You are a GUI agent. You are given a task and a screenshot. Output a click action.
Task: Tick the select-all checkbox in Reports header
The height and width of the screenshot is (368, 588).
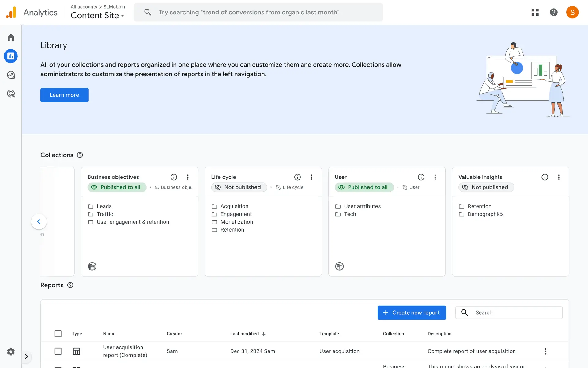[x=58, y=334]
